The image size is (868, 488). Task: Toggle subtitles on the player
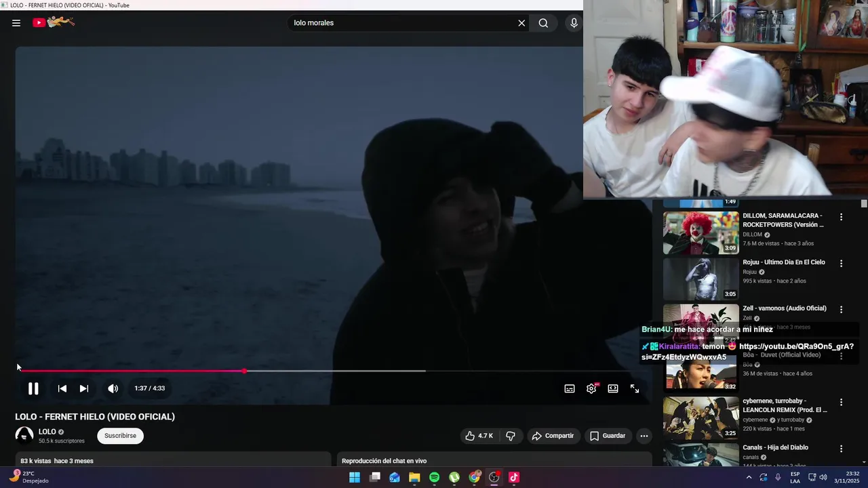tap(570, 388)
